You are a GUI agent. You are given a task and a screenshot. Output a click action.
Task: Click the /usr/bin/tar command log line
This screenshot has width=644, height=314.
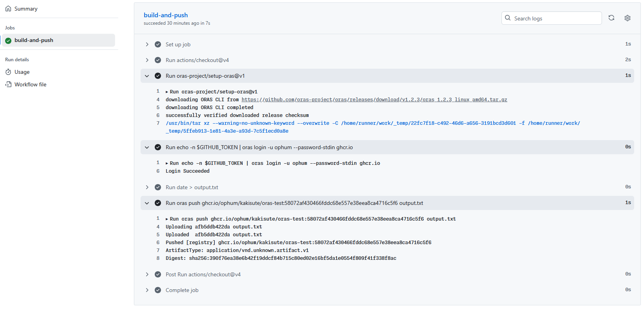(x=373, y=127)
